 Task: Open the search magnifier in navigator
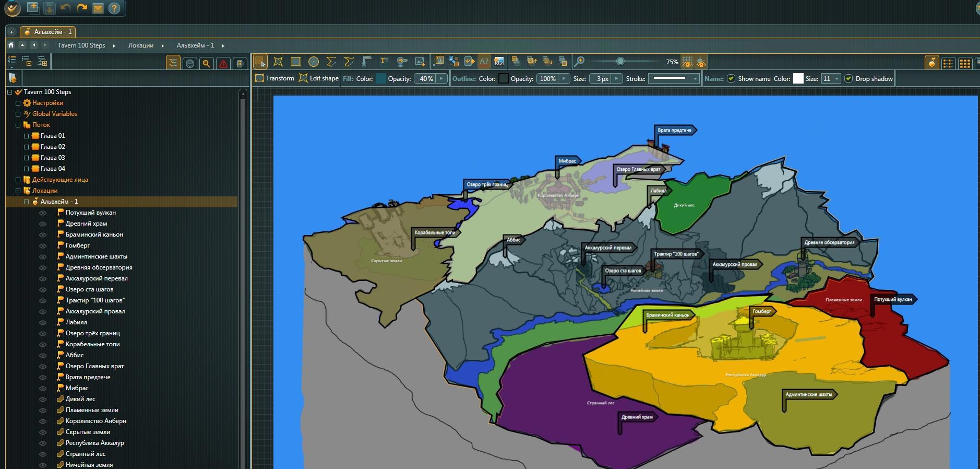207,64
